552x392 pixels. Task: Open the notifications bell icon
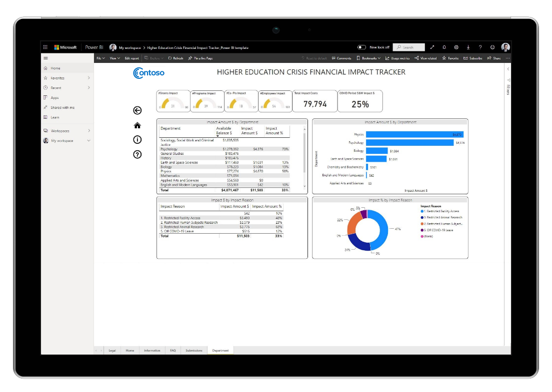444,47
